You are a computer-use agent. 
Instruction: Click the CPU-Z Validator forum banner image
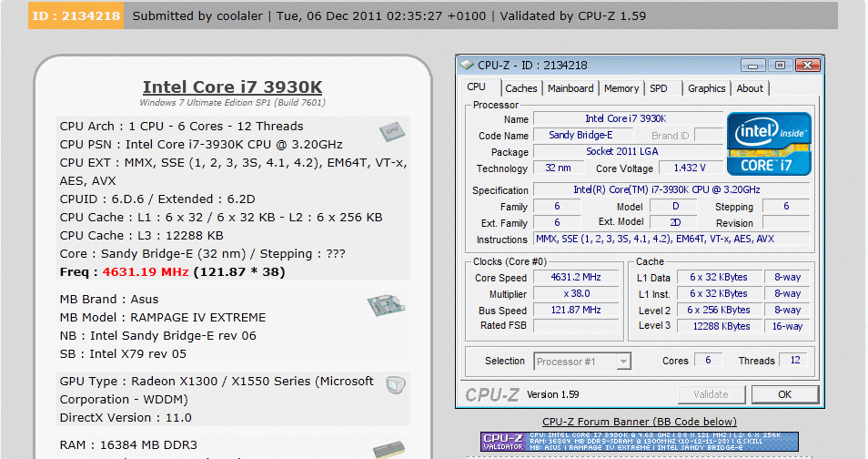pos(640,442)
